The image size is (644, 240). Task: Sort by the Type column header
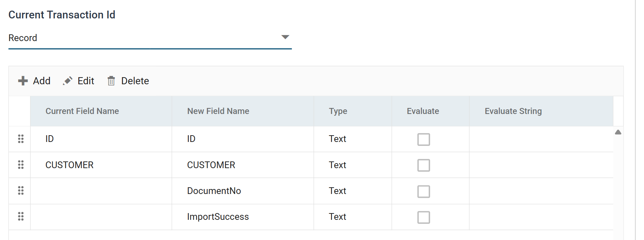[x=353, y=111]
